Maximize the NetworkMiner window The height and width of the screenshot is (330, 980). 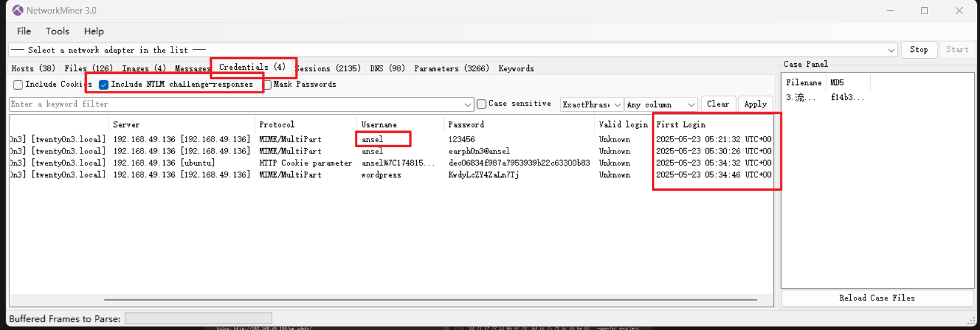coord(925,11)
